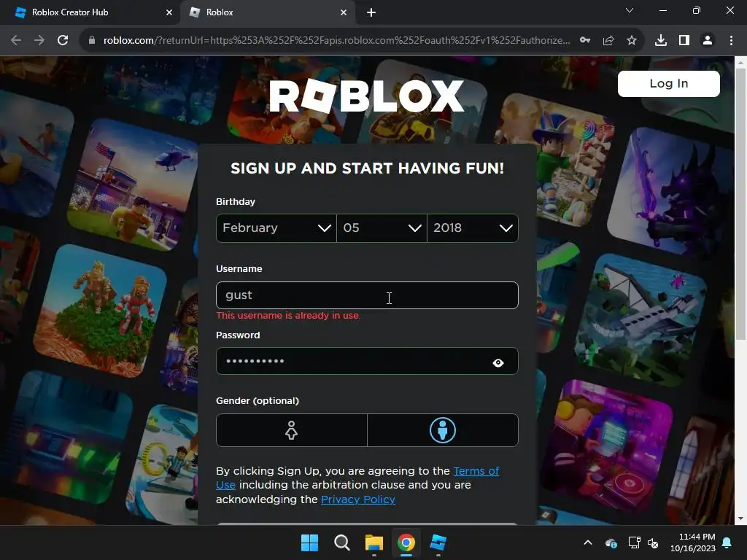Show password with the eye icon
The image size is (747, 560).
click(498, 363)
